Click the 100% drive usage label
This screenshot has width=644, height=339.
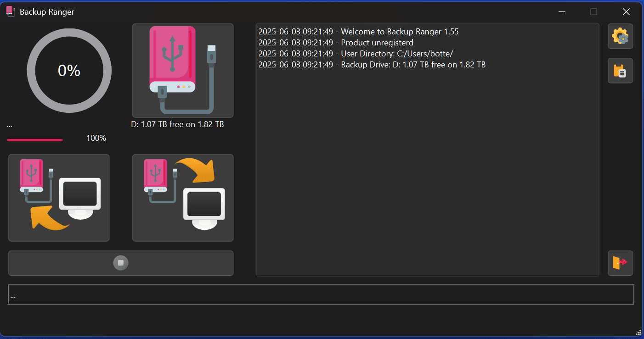(x=96, y=138)
